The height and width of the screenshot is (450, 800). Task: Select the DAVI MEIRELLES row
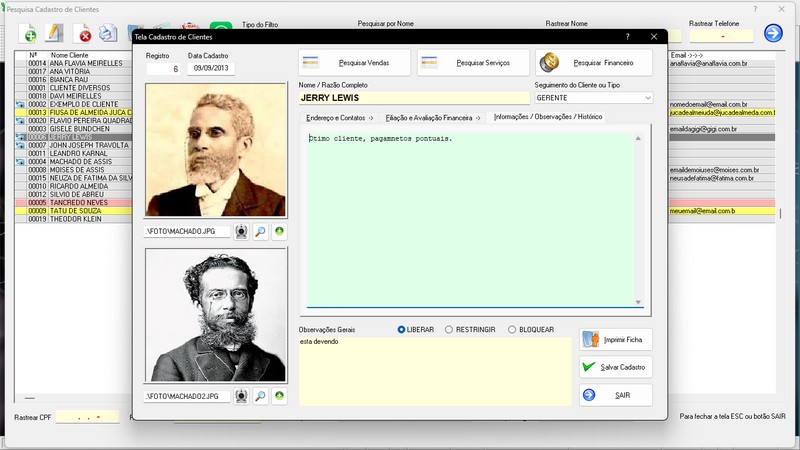click(74, 96)
